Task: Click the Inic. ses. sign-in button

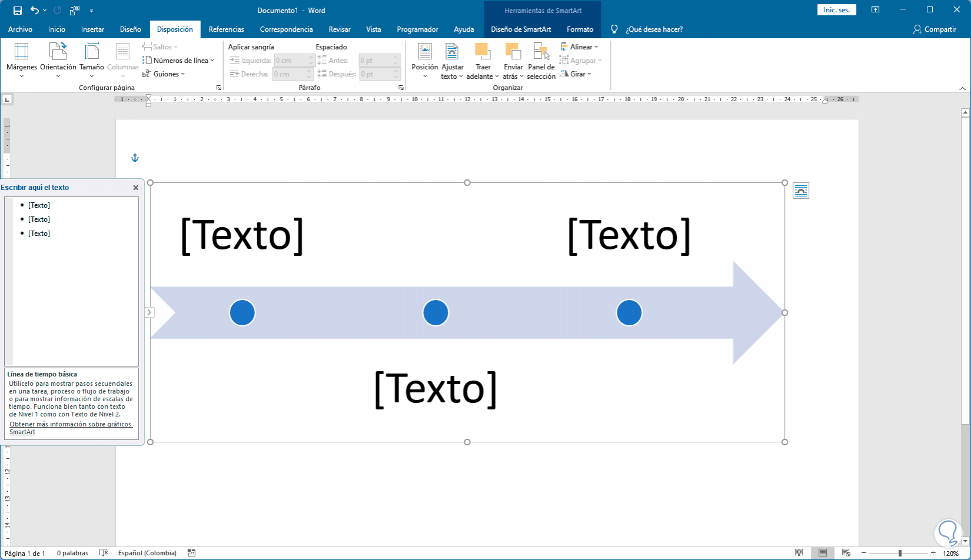Action: click(x=836, y=10)
